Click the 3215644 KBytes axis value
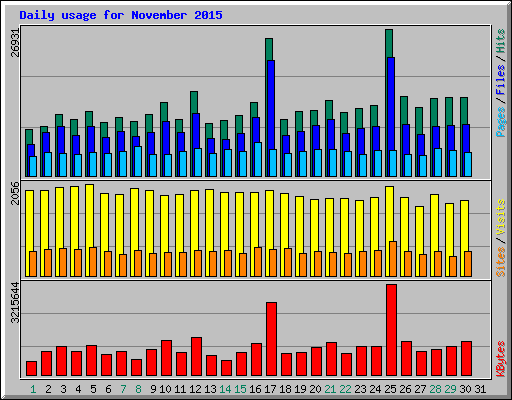This screenshot has height=400, width=512. 15,303
